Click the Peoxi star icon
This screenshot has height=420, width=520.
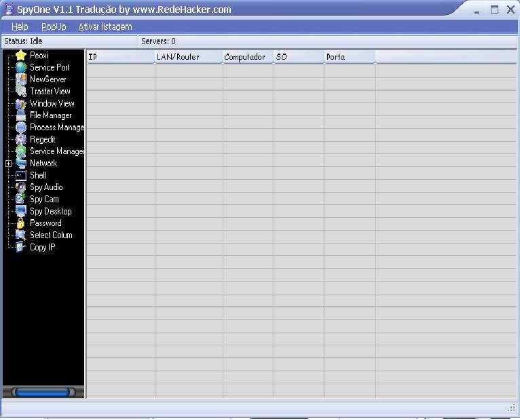21,56
